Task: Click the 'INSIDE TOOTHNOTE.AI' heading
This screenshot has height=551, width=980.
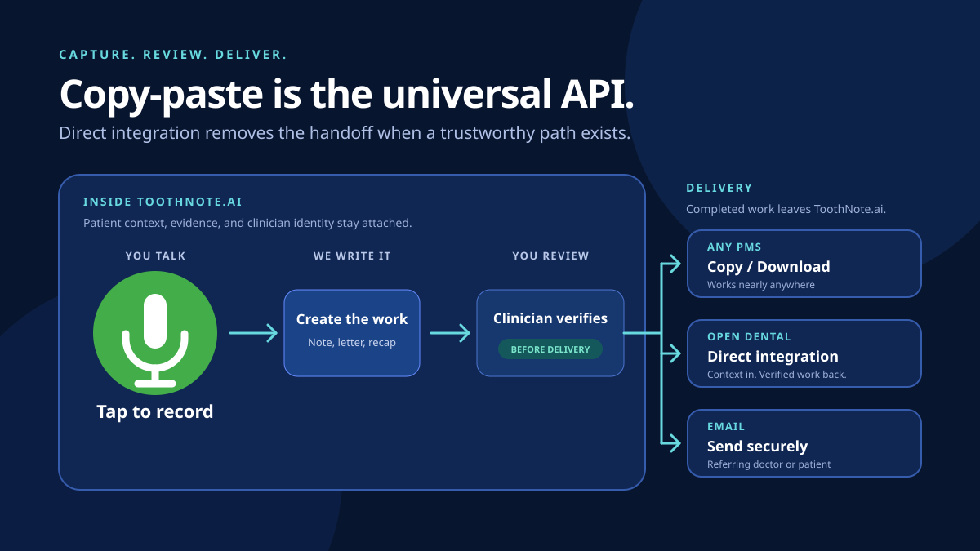Action: point(163,202)
